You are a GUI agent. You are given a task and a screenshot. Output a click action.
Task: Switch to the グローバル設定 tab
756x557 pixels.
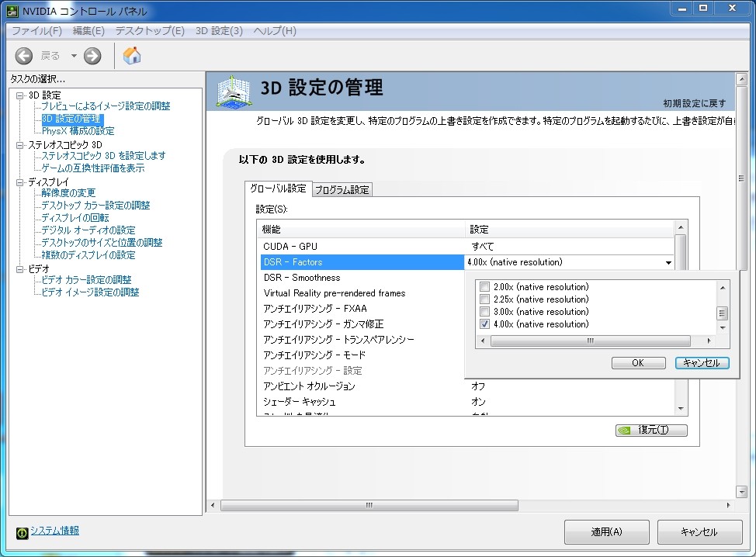[x=278, y=189]
